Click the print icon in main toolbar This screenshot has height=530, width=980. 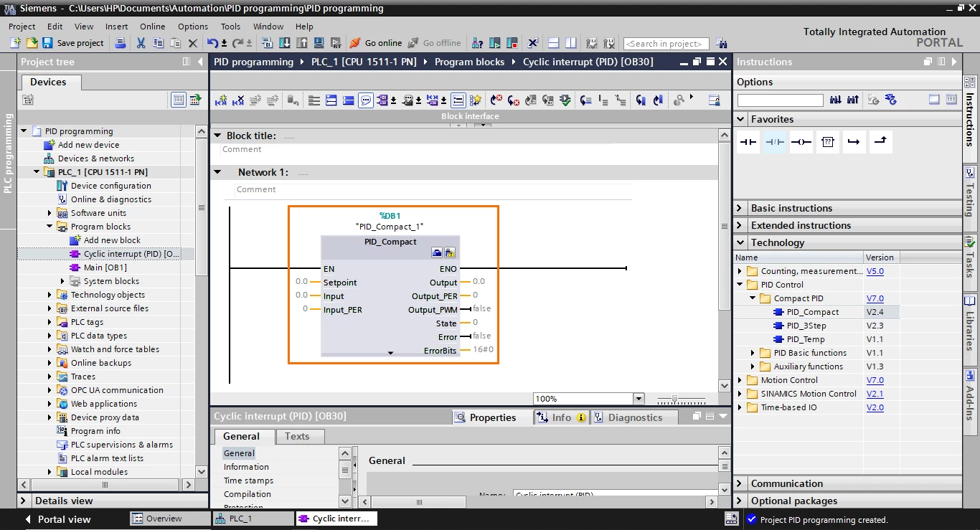pos(121,43)
